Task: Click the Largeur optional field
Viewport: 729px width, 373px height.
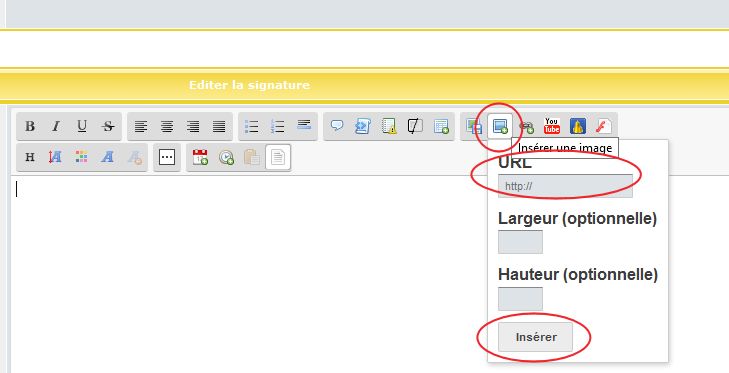Action: pyautogui.click(x=520, y=242)
